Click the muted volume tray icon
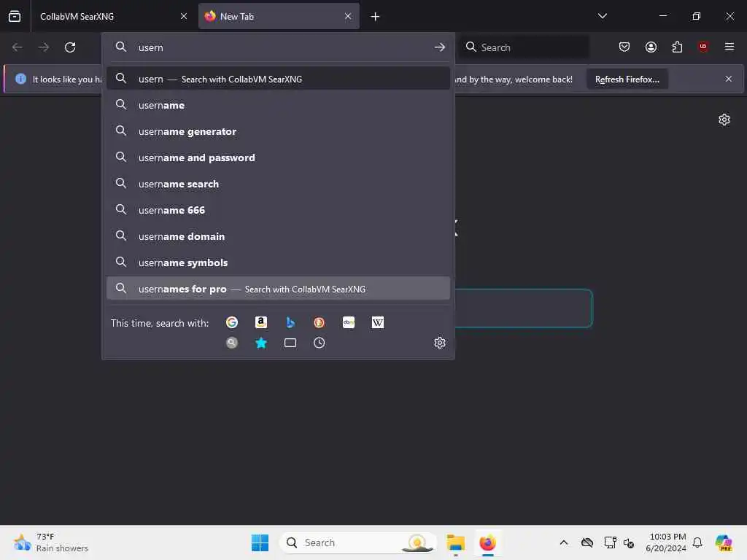747x560 pixels. coord(629,542)
